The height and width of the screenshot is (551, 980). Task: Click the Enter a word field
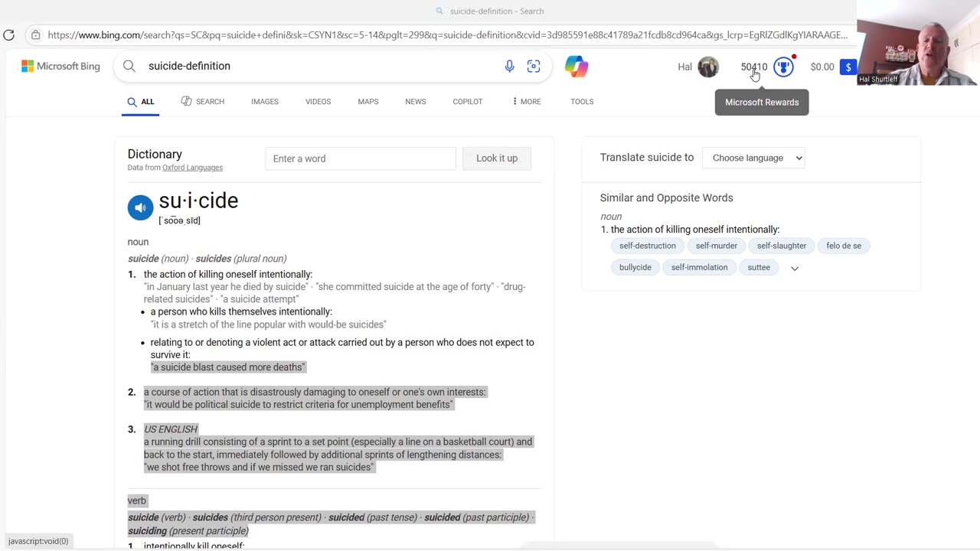(x=360, y=158)
